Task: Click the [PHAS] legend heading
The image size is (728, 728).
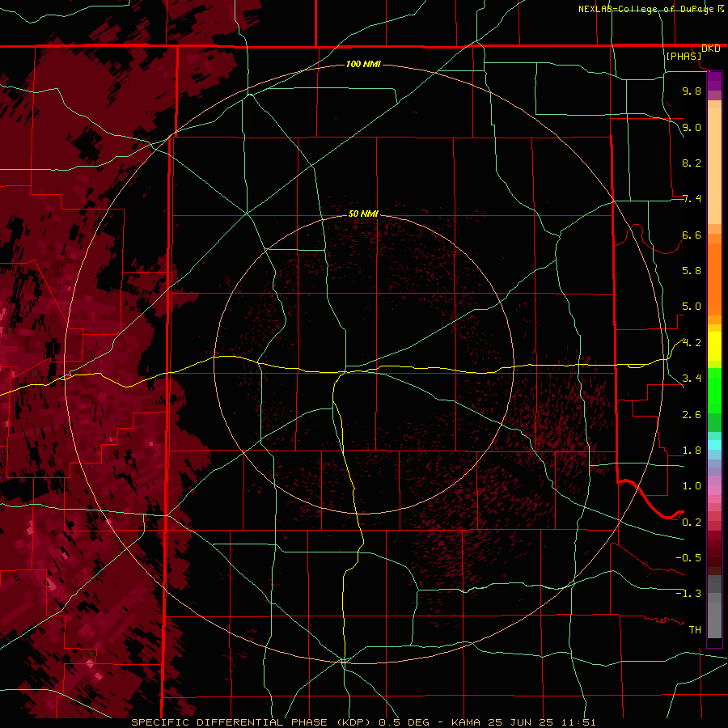Action: point(684,56)
